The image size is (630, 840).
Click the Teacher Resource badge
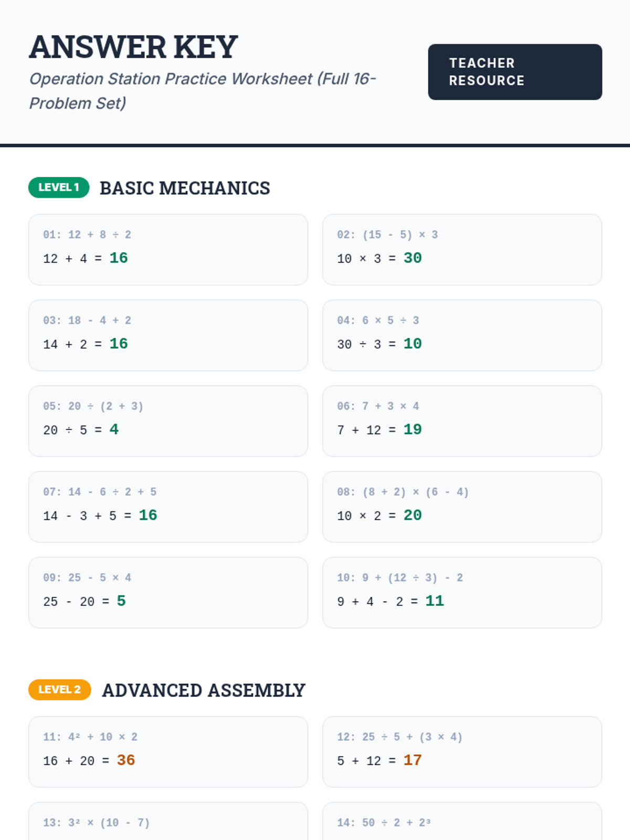(x=515, y=72)
